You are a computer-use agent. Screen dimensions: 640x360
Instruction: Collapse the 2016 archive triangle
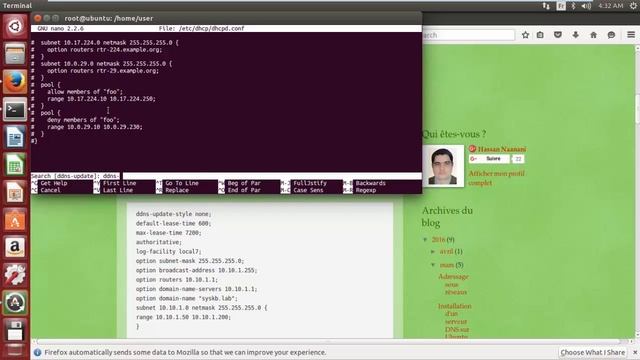coord(425,240)
